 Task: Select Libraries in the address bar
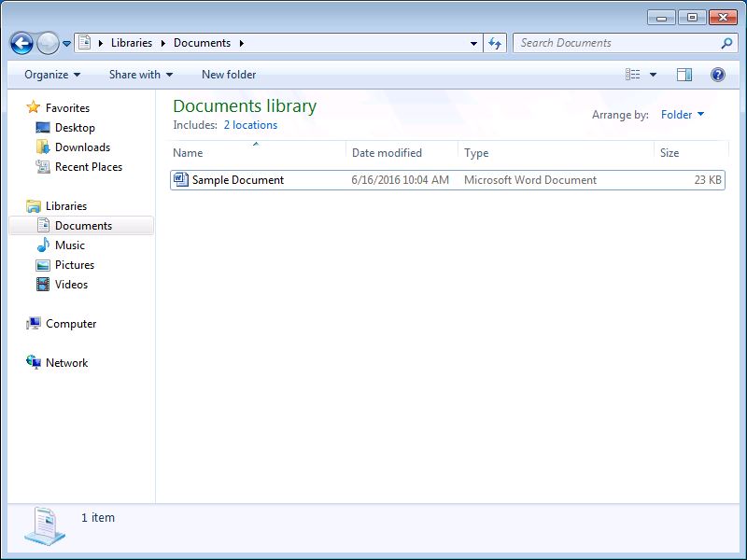coord(132,43)
